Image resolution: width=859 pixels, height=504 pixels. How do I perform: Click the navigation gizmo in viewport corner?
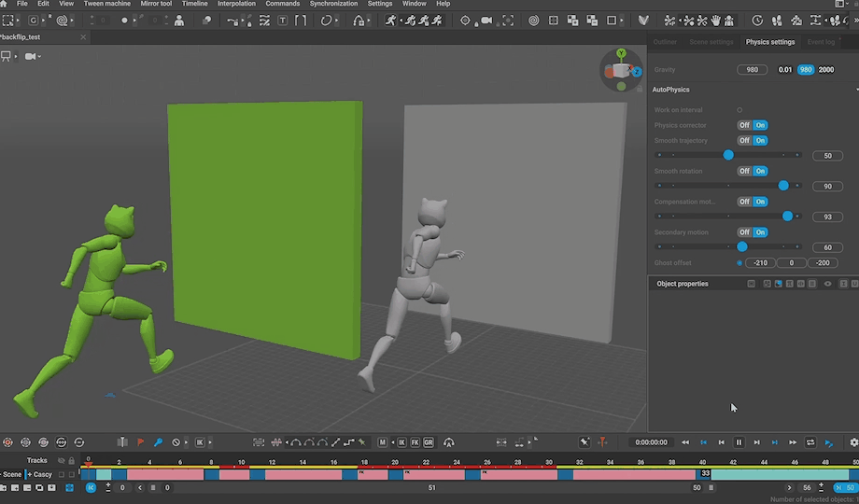pos(621,70)
